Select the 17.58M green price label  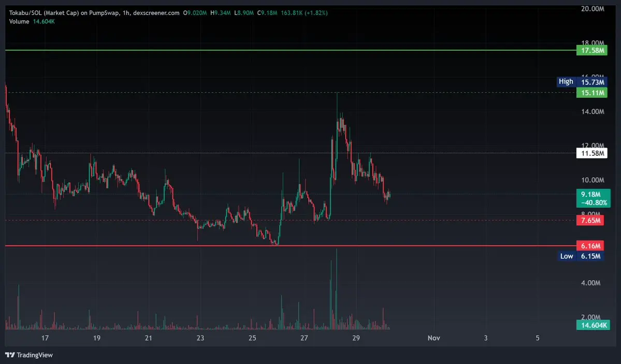coord(591,50)
